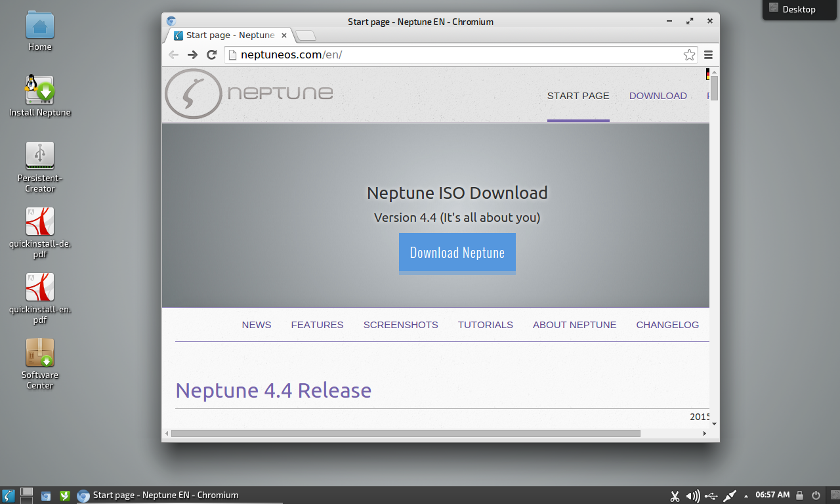This screenshot has width=840, height=504.
Task: Open the Home folder desktop icon
Action: (40, 31)
